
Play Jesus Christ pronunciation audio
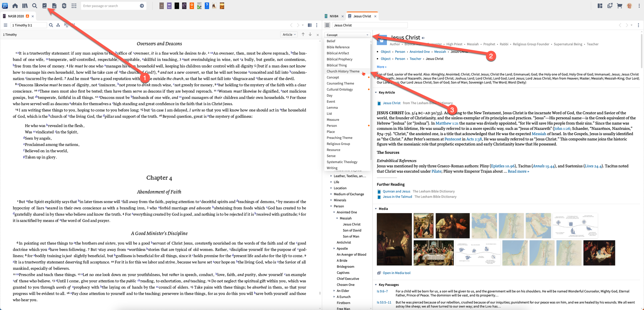[423, 38]
